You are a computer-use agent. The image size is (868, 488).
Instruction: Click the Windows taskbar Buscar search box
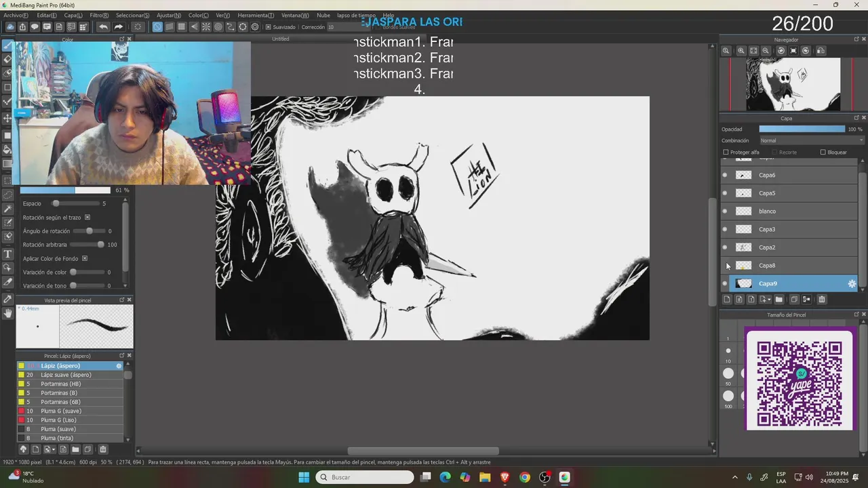pos(365,477)
